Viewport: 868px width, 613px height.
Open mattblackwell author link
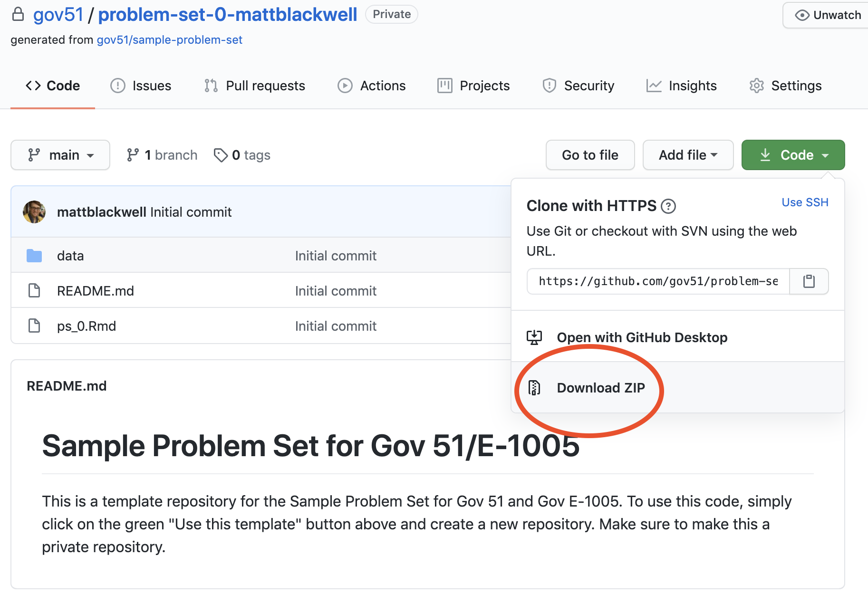[102, 212]
